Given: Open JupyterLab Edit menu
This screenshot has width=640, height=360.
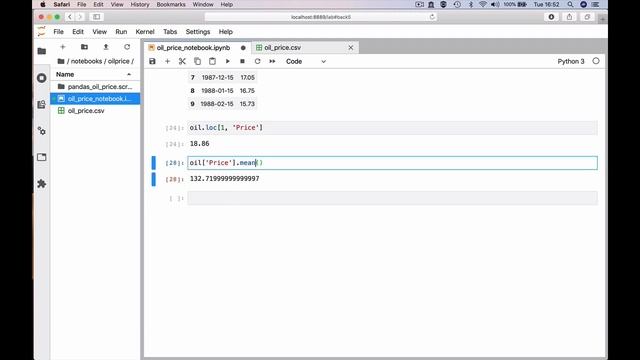Looking at the screenshot, I should click(x=78, y=31).
